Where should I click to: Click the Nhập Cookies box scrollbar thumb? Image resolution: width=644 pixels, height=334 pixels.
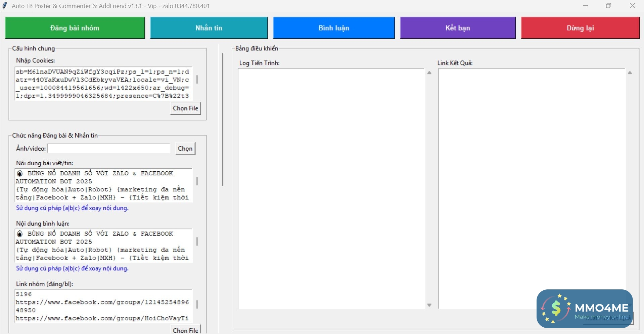coord(197,79)
